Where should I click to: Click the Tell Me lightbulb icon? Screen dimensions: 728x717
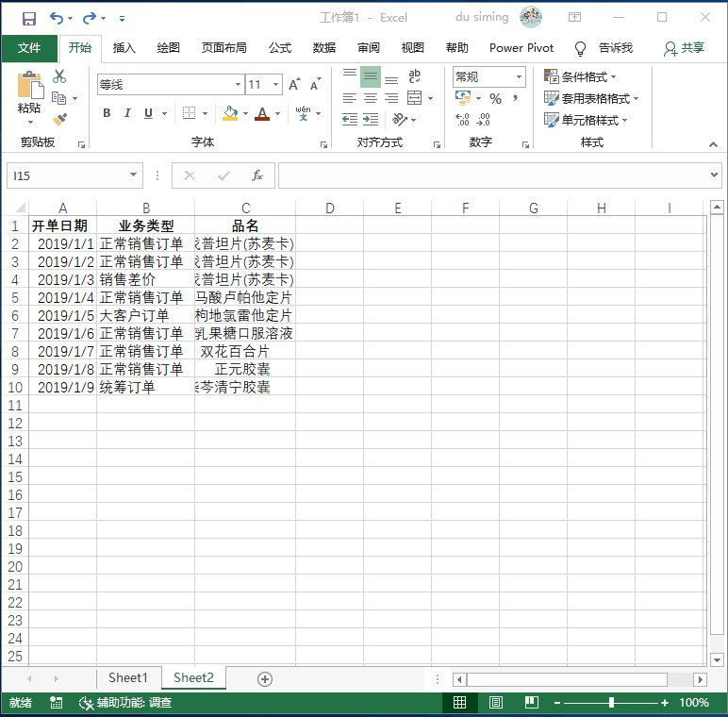[580, 48]
